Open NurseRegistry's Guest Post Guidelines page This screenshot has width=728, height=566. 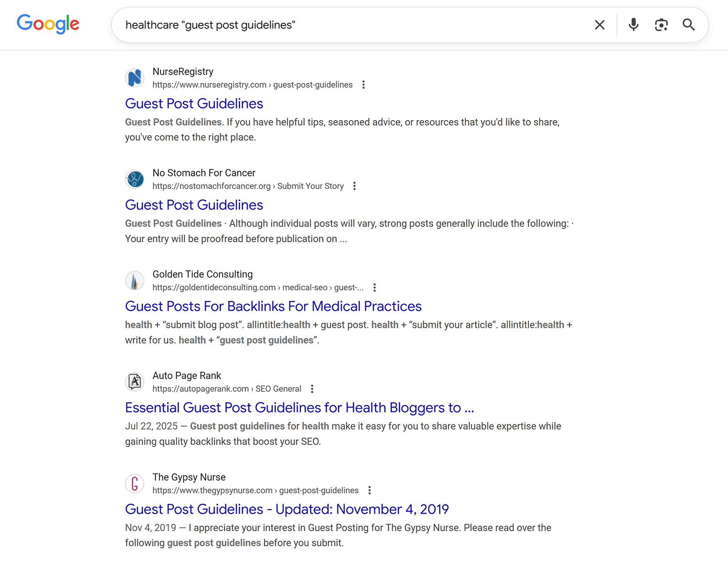194,104
